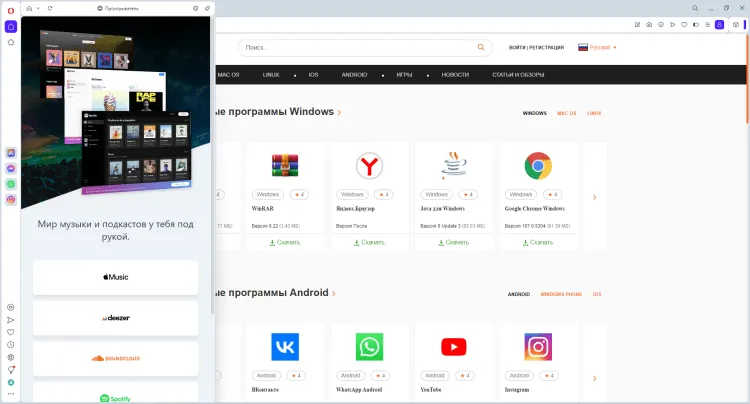Switch to the IOS filter tab
The width and height of the screenshot is (750, 404).
597,294
